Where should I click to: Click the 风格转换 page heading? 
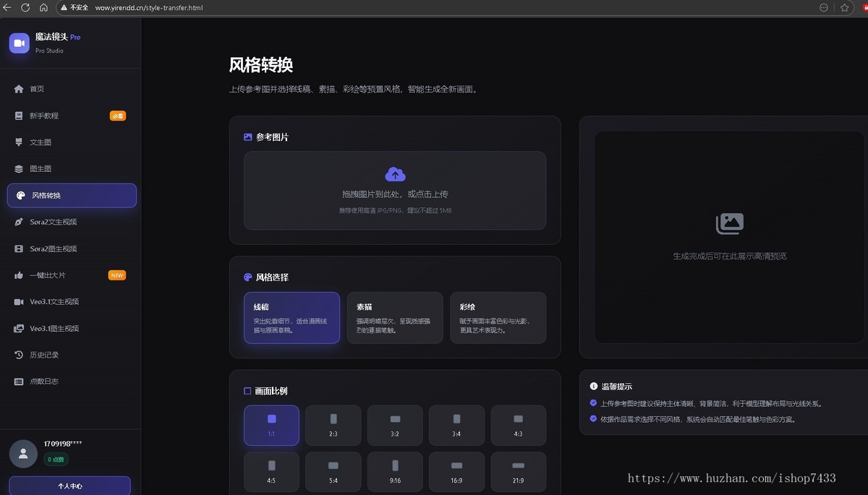click(261, 65)
